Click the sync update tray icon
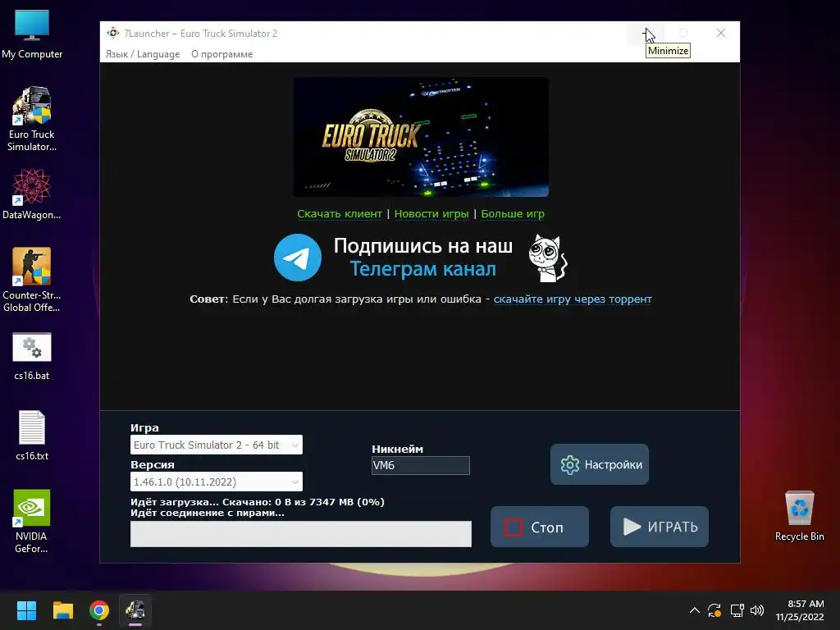This screenshot has width=840, height=630. pyautogui.click(x=714, y=610)
